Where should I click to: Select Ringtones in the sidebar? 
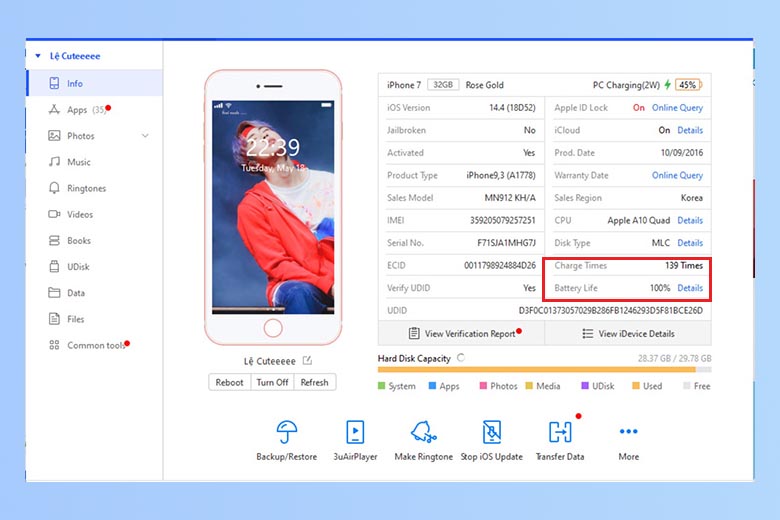86,188
